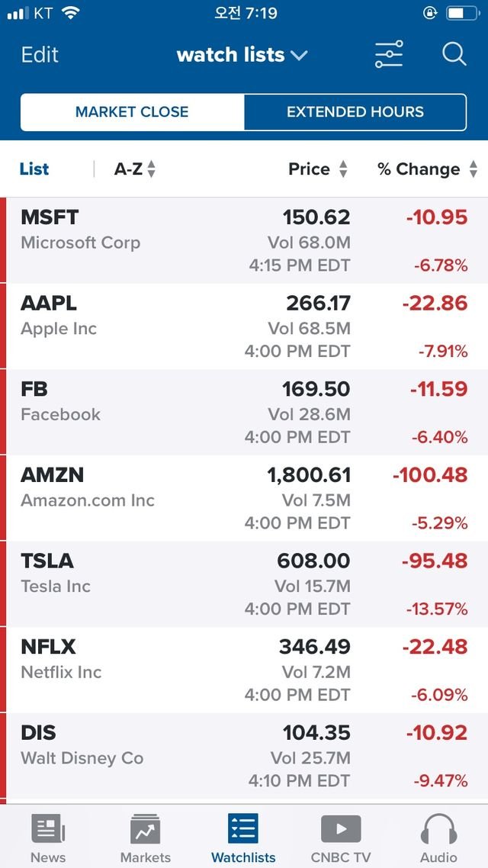The height and width of the screenshot is (868, 488).
Task: Expand the watch lists dropdown
Action: pyautogui.click(x=242, y=55)
